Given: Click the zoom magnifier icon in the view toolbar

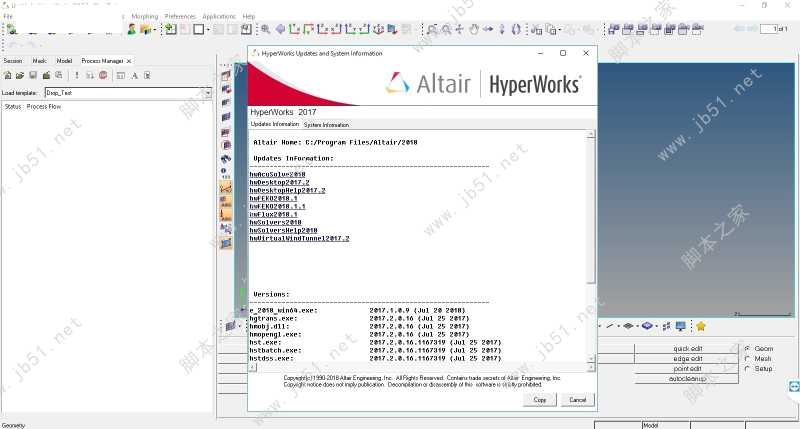Looking at the screenshot, I should [266, 30].
